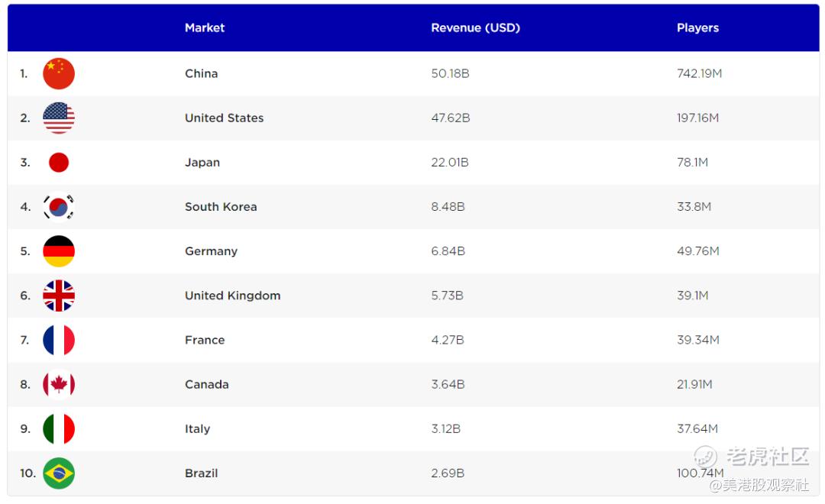Image resolution: width=825 pixels, height=504 pixels.
Task: Click the Japan flag icon
Action: tap(59, 162)
